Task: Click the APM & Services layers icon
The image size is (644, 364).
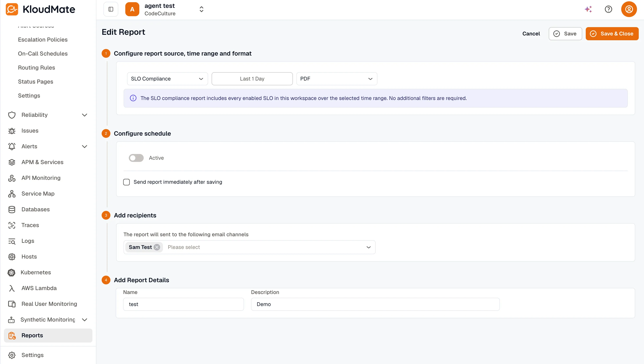Action: pyautogui.click(x=12, y=162)
